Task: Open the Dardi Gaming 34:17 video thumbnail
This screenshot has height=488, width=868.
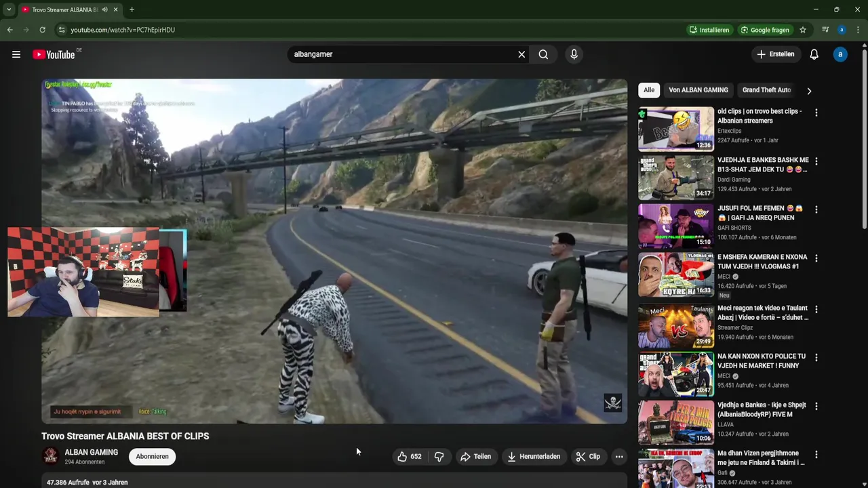Action: [x=675, y=177]
